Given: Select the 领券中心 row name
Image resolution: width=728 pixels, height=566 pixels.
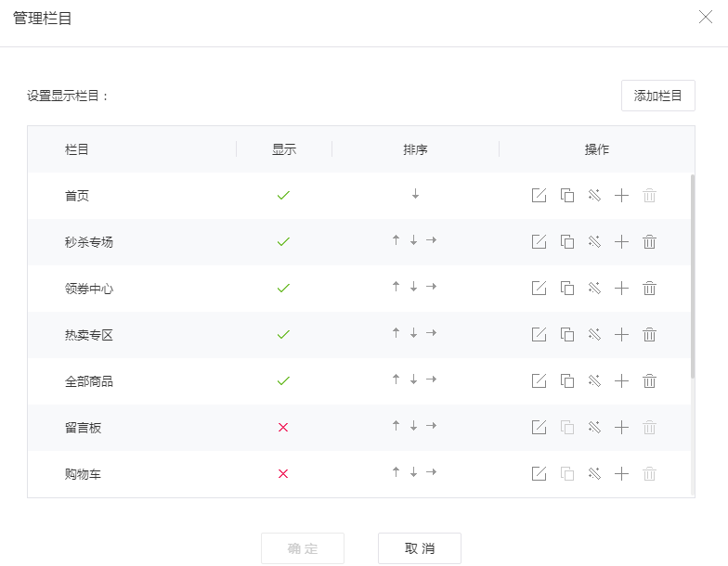Looking at the screenshot, I should (89, 289).
